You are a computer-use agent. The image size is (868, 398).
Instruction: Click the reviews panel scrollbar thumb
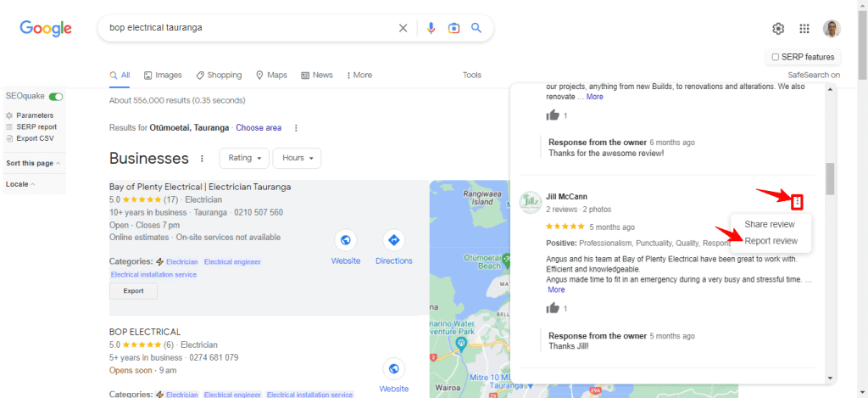coord(829,178)
